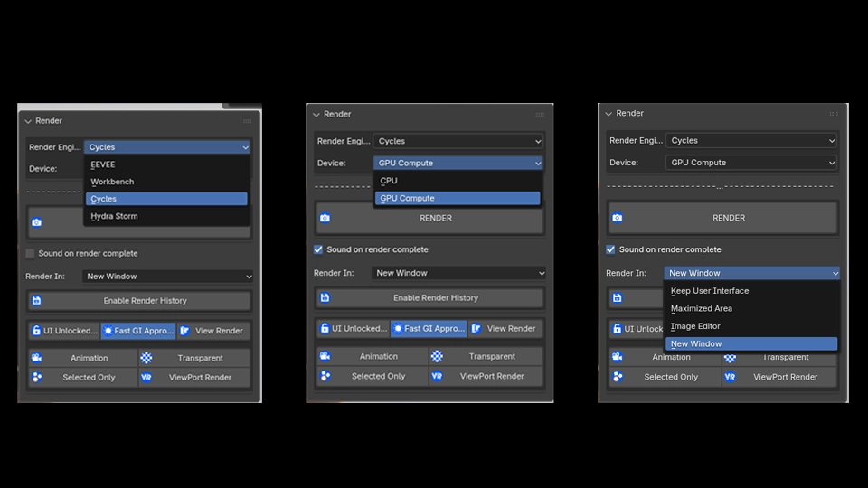Image resolution: width=868 pixels, height=488 pixels.
Task: Select Maximized Area in Render In list
Action: click(x=751, y=308)
